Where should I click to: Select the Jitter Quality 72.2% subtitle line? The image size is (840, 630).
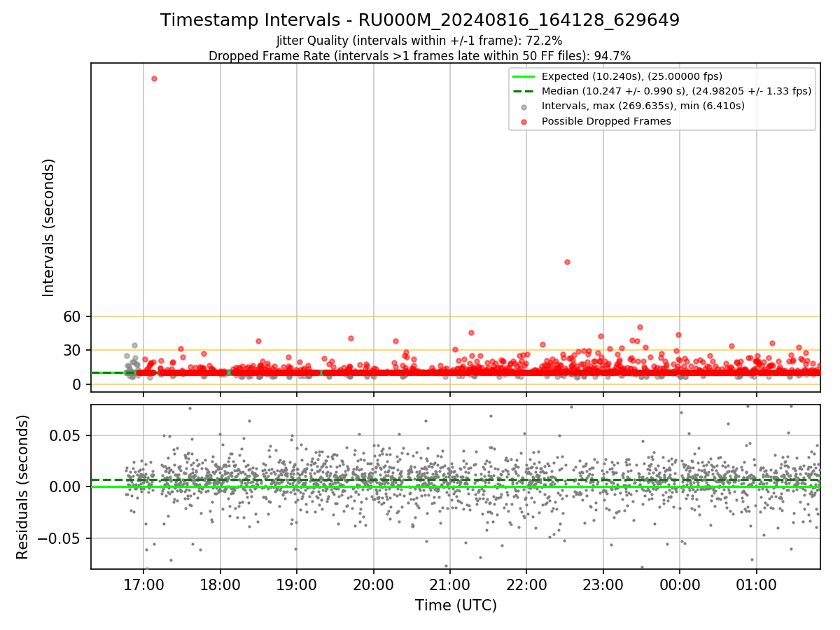pyautogui.click(x=419, y=41)
